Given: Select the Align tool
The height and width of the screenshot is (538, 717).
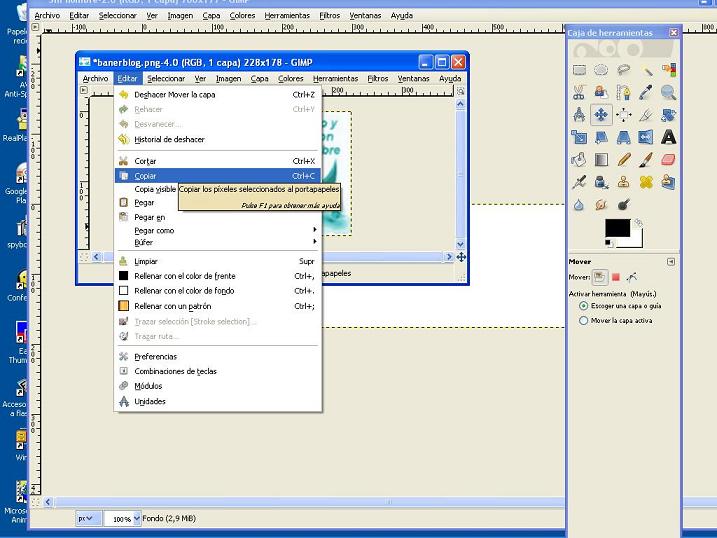Looking at the screenshot, I should (623, 115).
